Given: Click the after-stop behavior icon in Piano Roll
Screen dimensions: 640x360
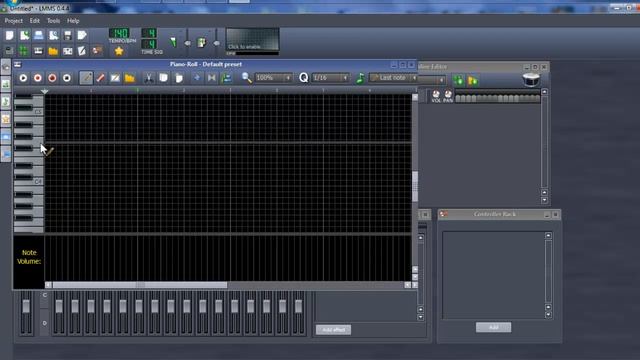Looking at the screenshot, I should [x=226, y=78].
